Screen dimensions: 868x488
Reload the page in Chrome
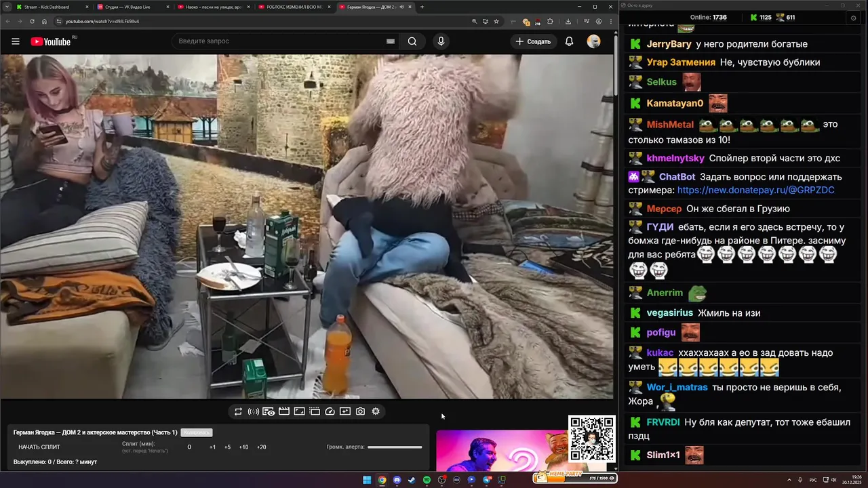point(31,21)
